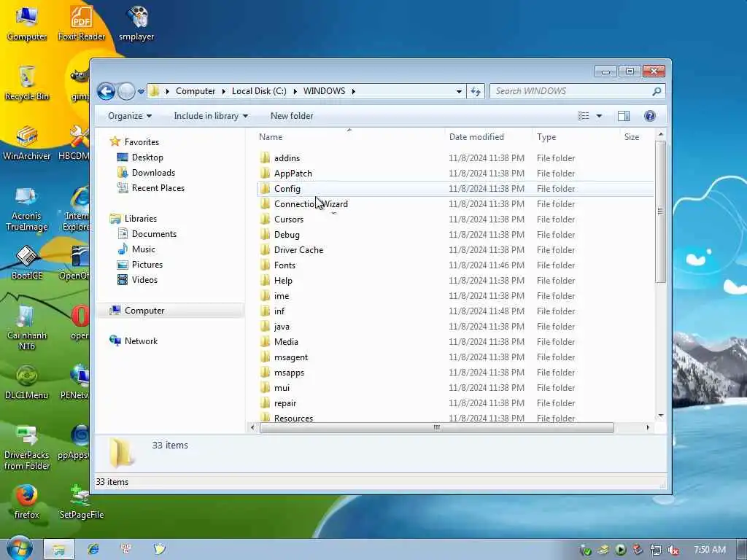Viewport: 747px width, 560px height.
Task: Select Favorites in the navigation pane
Action: [x=142, y=142]
